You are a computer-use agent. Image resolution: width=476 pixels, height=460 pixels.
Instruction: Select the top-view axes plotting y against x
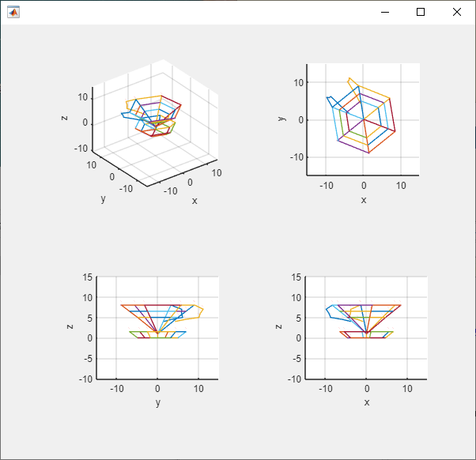[363, 119]
